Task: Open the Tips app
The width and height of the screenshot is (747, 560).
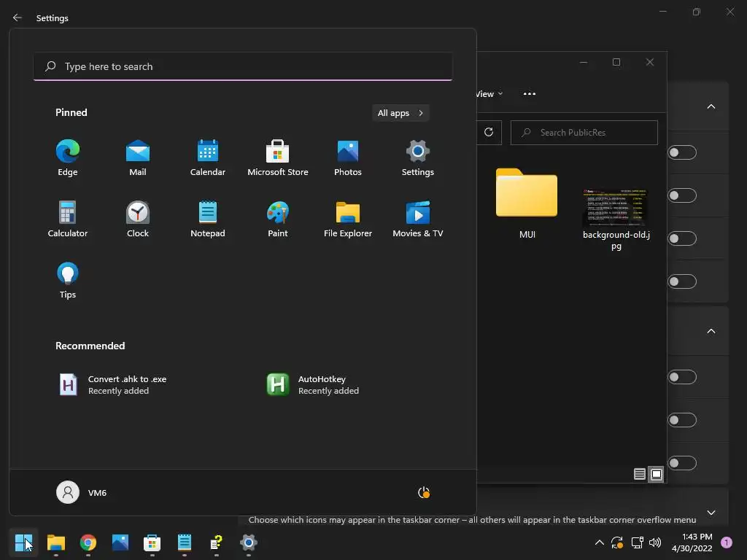Action: (x=68, y=281)
